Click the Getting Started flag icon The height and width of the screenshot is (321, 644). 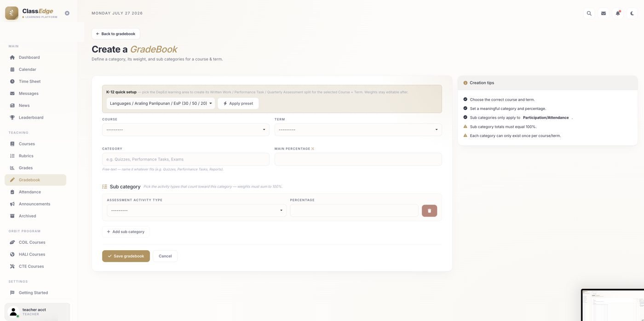tap(12, 292)
